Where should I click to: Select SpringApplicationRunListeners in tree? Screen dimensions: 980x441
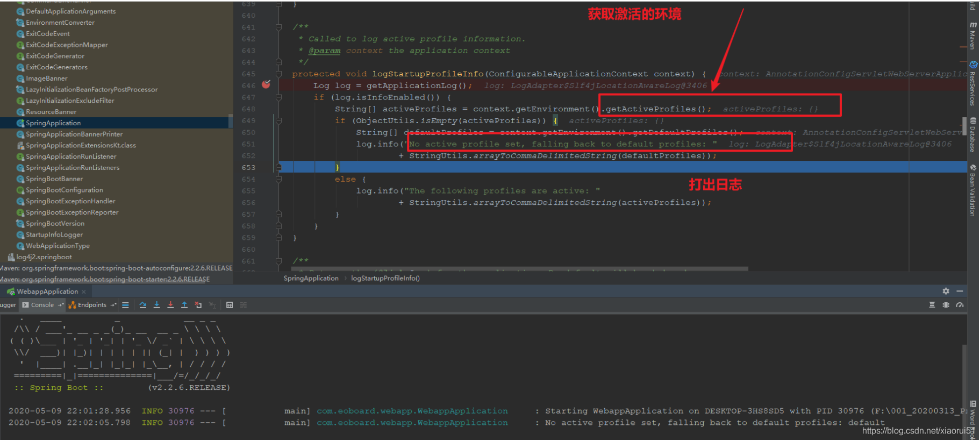pyautogui.click(x=73, y=168)
